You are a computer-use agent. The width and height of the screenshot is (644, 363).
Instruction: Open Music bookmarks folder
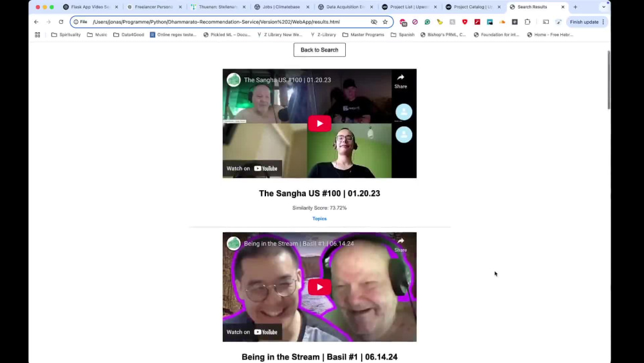tap(97, 35)
